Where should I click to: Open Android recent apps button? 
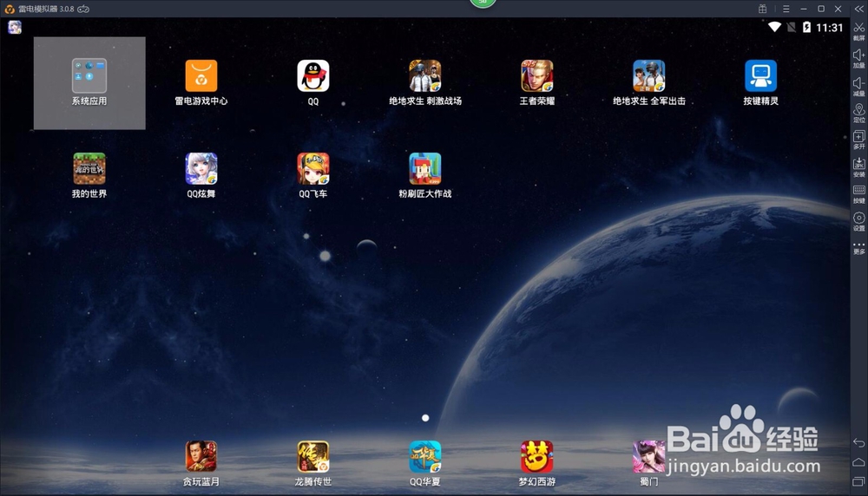(x=858, y=481)
